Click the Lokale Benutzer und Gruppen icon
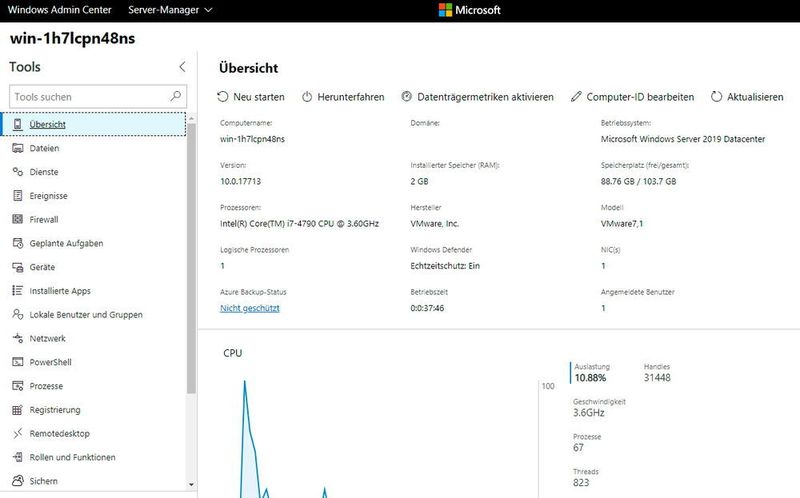The image size is (800, 498). point(18,315)
